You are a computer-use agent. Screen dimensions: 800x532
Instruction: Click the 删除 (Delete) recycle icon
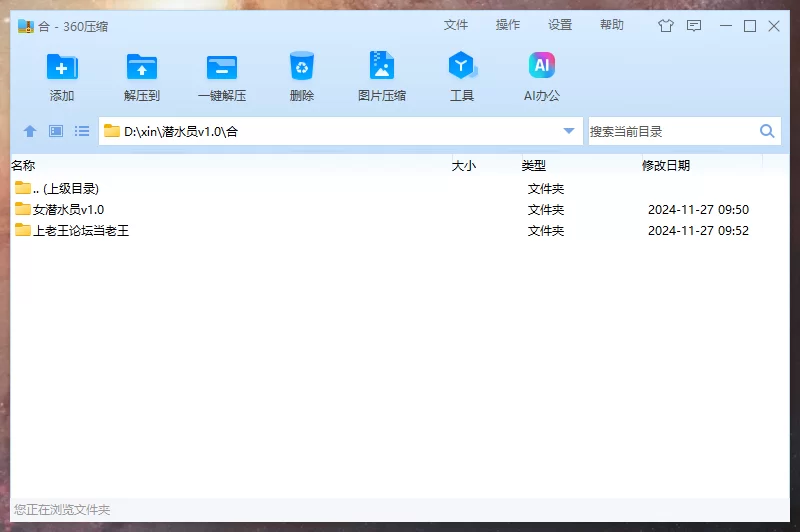coord(302,68)
